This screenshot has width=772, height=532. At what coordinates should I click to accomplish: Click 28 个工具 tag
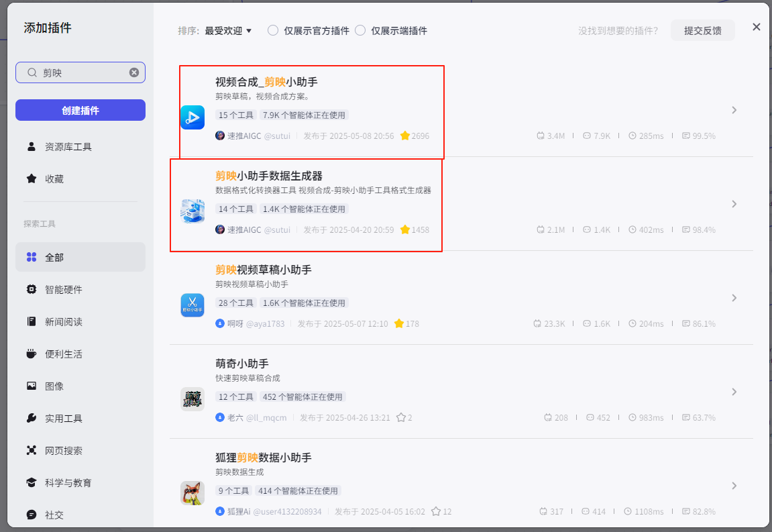236,303
